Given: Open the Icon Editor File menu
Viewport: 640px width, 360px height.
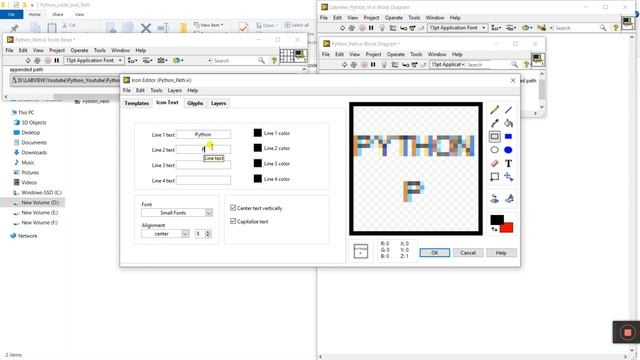Looking at the screenshot, I should [x=127, y=90].
